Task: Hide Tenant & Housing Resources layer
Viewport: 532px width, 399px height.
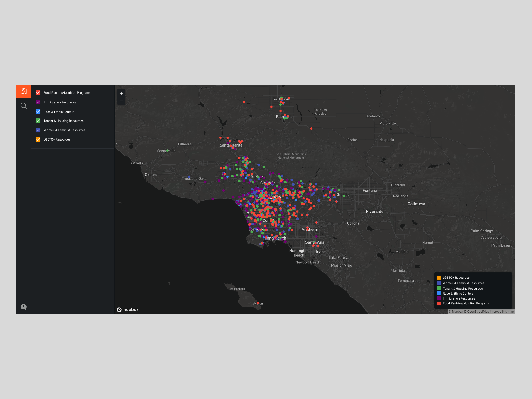Action: pyautogui.click(x=38, y=121)
